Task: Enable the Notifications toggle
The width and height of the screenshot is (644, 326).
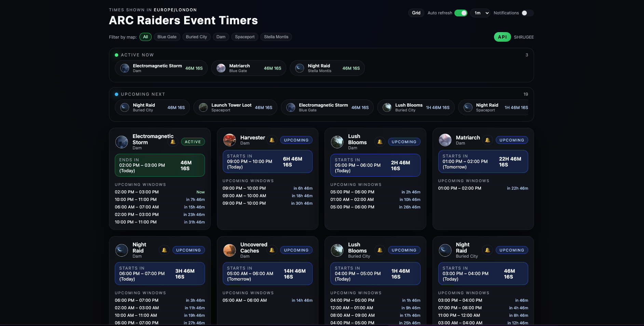Action: pyautogui.click(x=527, y=13)
